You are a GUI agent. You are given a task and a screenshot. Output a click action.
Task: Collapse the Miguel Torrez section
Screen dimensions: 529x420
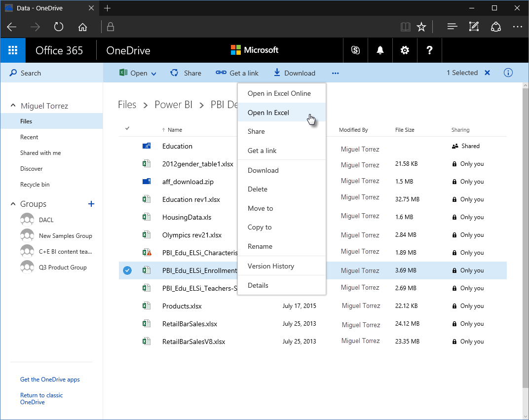click(12, 105)
